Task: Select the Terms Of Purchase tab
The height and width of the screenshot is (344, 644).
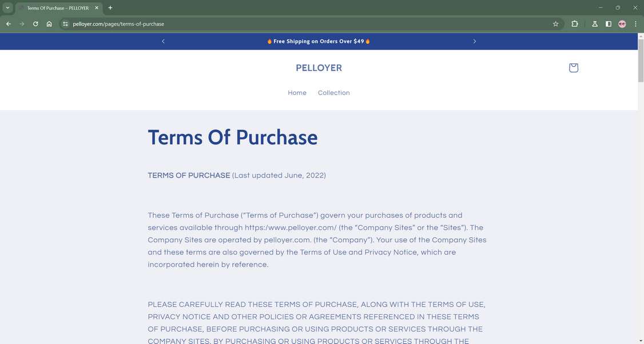Action: point(54,7)
